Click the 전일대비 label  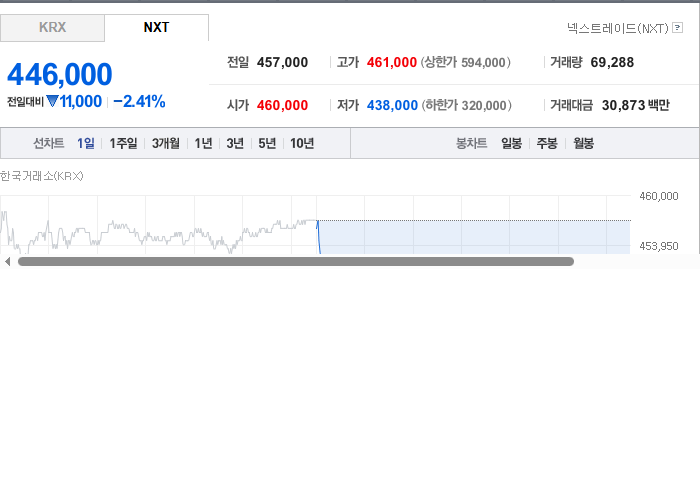(x=25, y=102)
